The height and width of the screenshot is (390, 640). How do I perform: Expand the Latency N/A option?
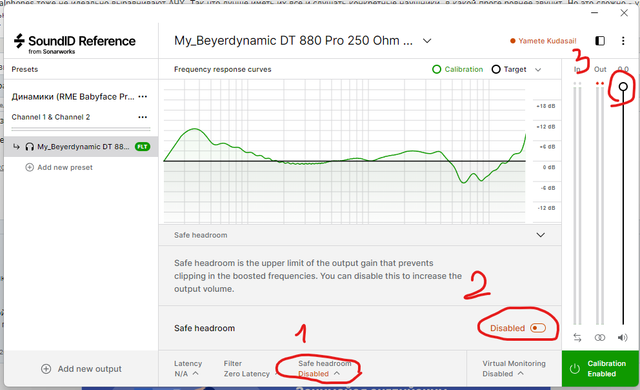click(x=188, y=368)
